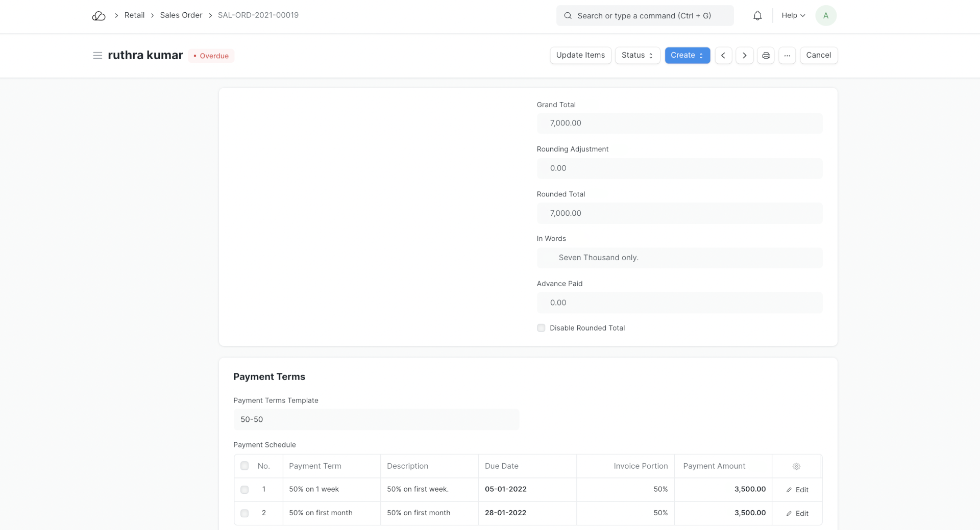Print this sales order
The image size is (980, 530).
coord(766,55)
